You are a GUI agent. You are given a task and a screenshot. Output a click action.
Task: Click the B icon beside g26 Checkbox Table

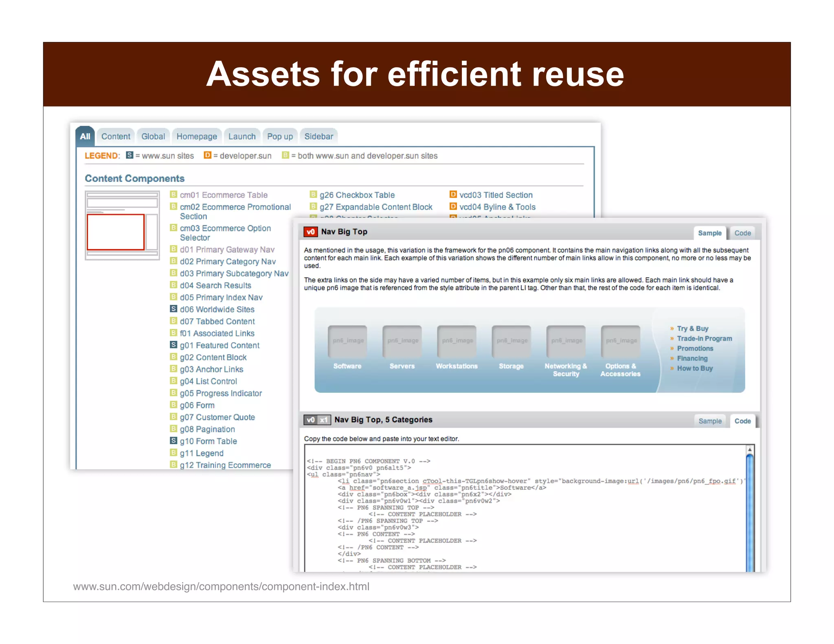coord(313,195)
